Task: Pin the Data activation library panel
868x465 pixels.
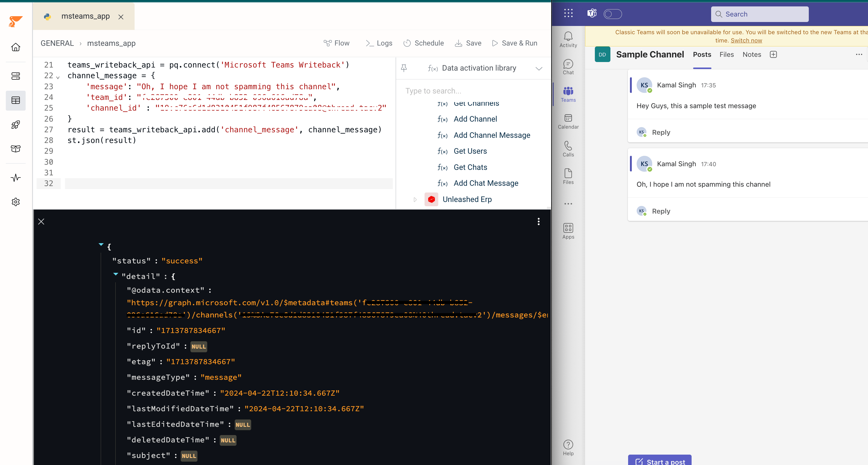Action: pos(404,68)
